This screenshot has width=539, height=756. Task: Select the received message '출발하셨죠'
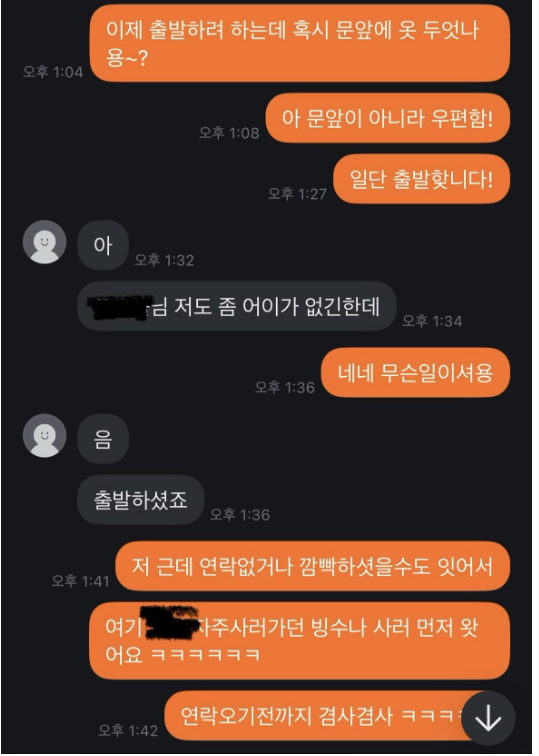point(140,500)
